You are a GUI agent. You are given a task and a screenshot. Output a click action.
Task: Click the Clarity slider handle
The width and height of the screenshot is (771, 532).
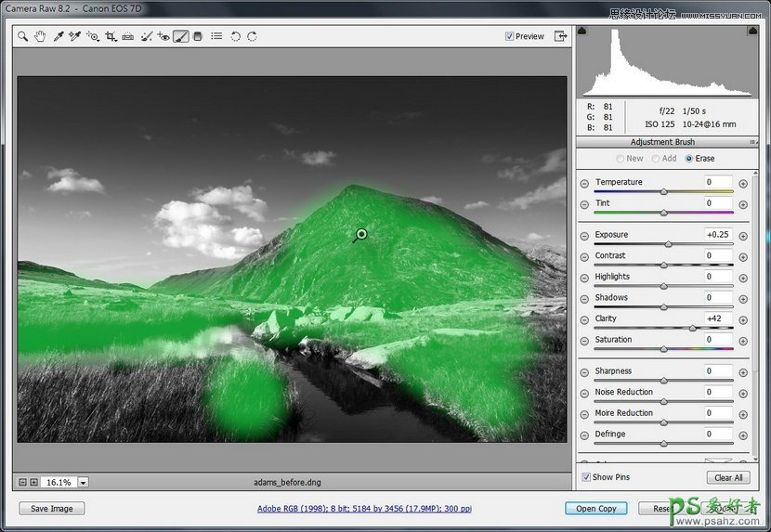(692, 329)
